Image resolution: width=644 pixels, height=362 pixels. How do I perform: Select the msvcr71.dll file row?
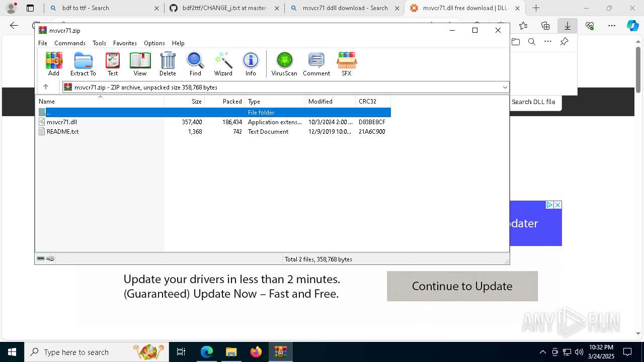pos(213,122)
